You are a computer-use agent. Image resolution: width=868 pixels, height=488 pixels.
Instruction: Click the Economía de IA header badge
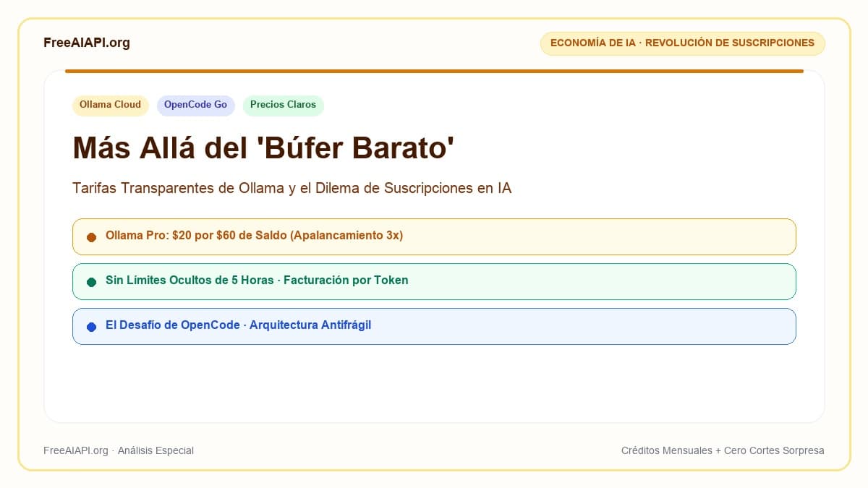[682, 43]
